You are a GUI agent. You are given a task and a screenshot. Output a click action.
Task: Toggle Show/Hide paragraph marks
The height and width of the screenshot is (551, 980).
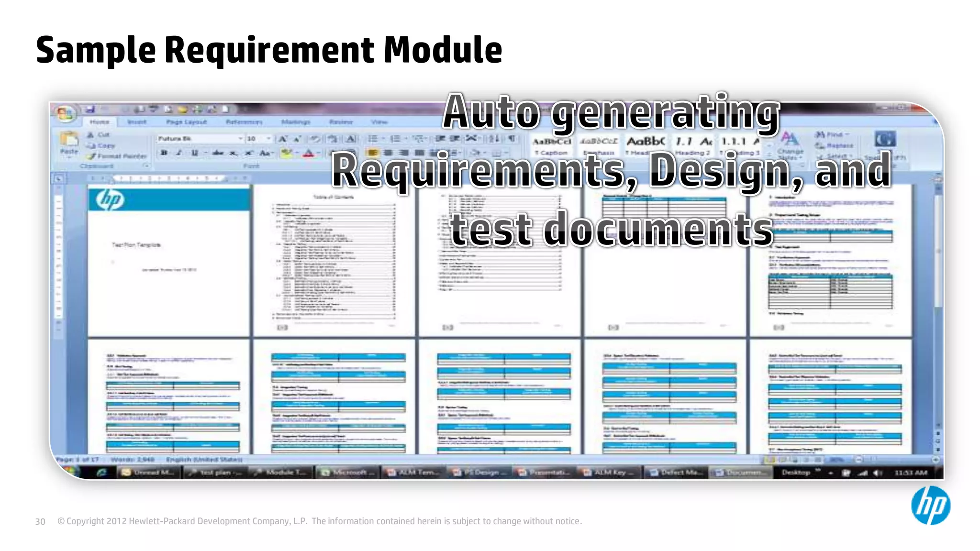tap(512, 139)
